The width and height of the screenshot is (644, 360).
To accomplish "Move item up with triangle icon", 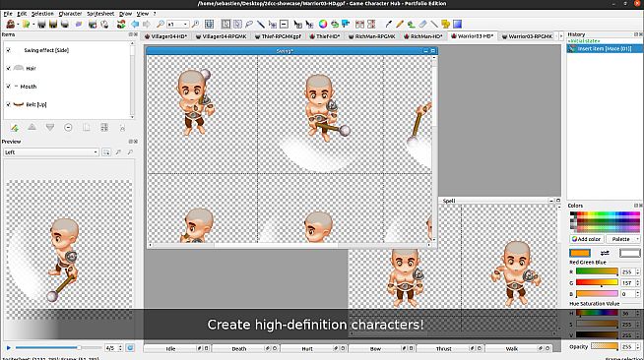I will pos(32,128).
